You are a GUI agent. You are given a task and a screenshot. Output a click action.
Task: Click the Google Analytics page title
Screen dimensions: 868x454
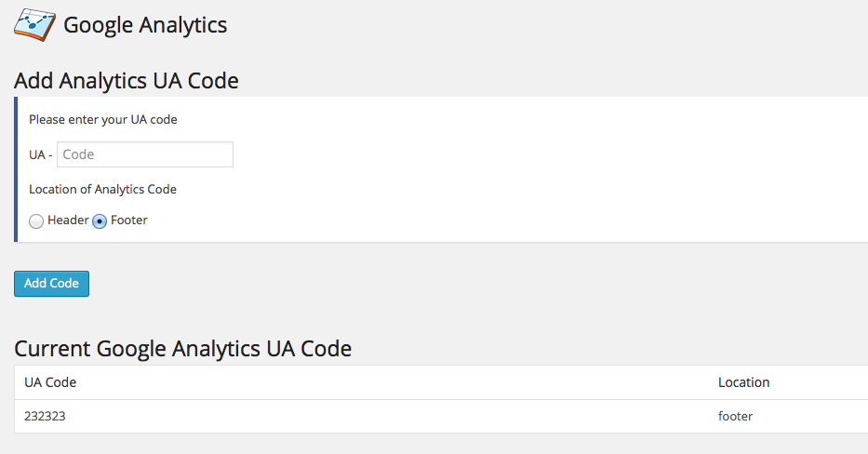coord(145,25)
